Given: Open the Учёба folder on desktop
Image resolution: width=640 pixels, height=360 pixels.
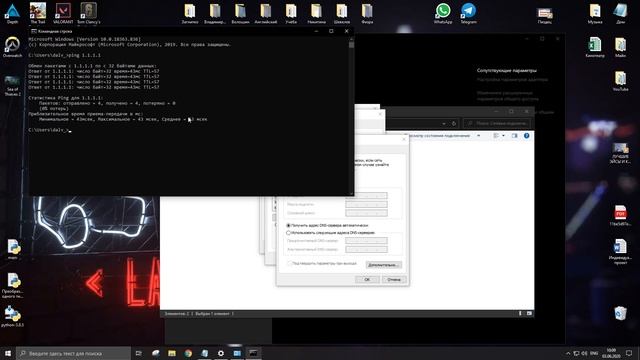Looking at the screenshot, I should coord(291,13).
